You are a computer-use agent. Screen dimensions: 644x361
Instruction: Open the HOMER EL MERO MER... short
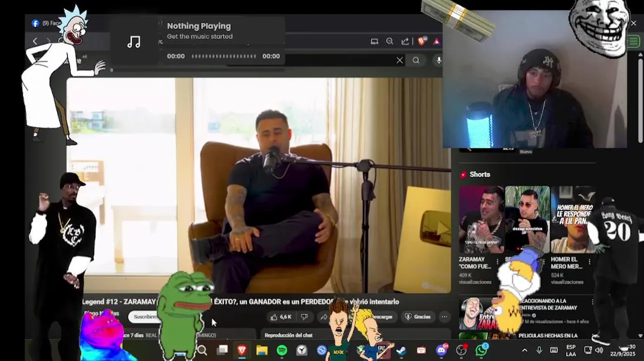coord(573,219)
